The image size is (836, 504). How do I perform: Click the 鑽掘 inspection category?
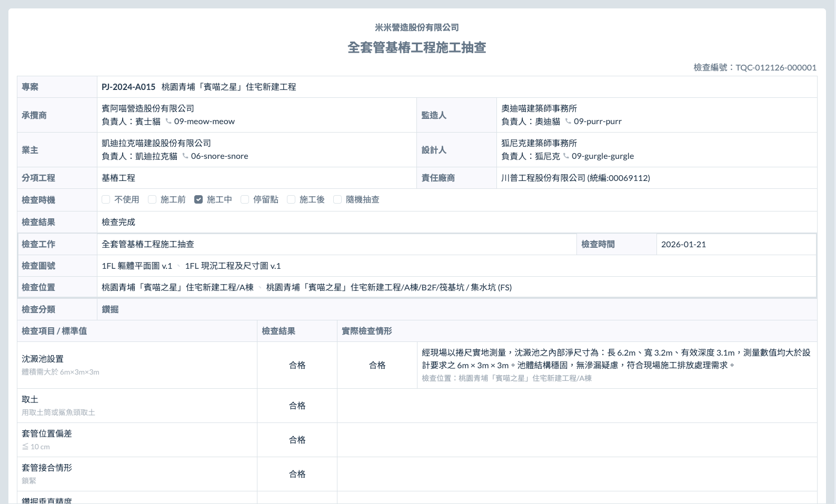[110, 309]
